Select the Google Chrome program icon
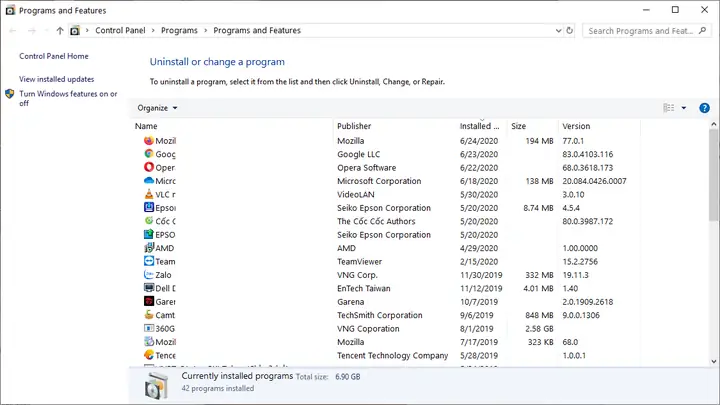Screen dimensions: 720x405 point(149,154)
